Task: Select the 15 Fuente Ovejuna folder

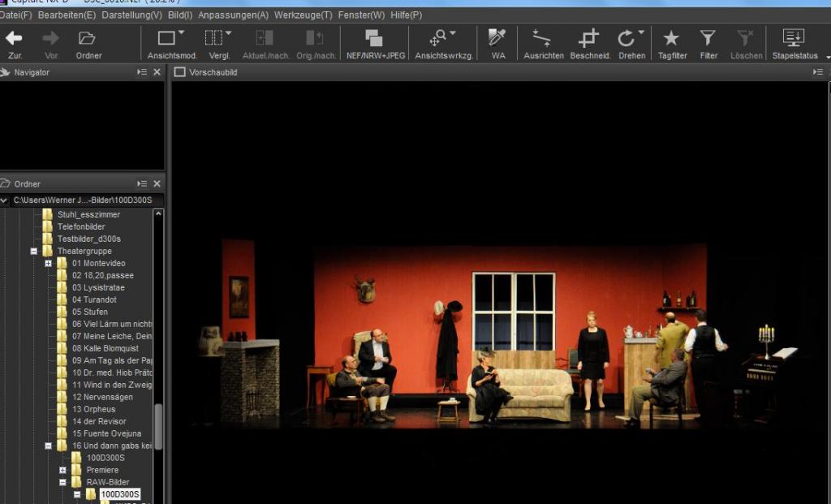Action: point(107,434)
